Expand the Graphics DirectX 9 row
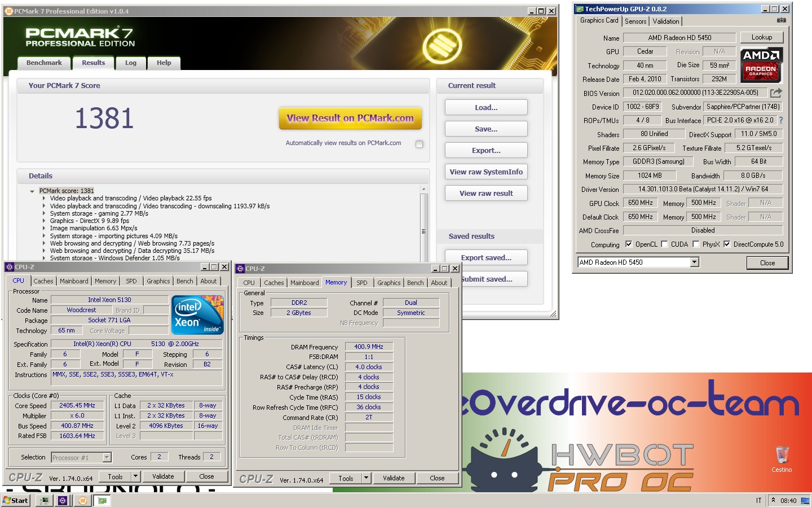 tap(44, 221)
